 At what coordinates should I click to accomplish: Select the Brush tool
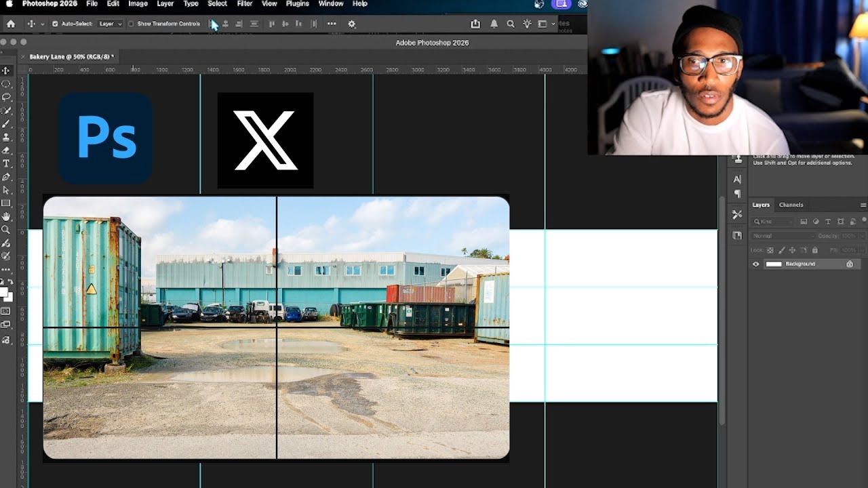tap(6, 123)
